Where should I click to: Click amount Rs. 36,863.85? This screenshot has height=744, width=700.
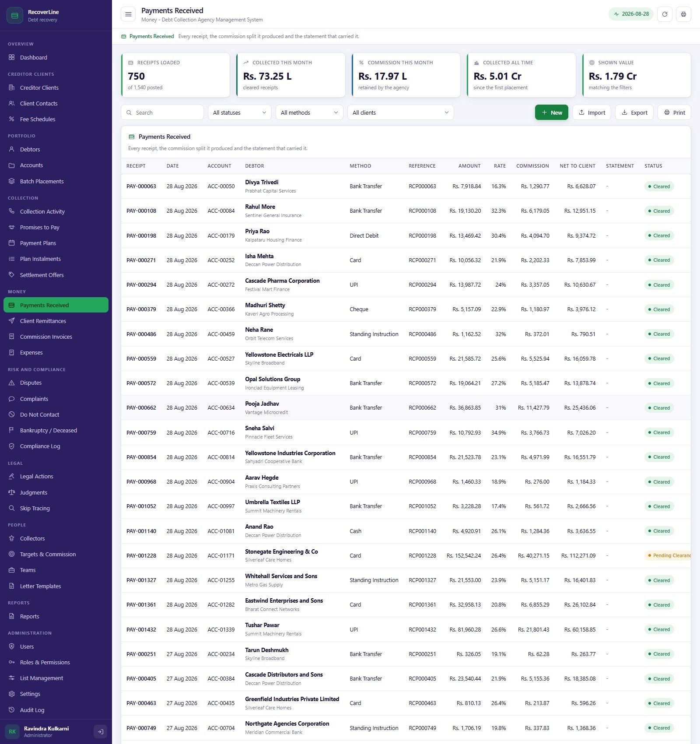pyautogui.click(x=465, y=407)
